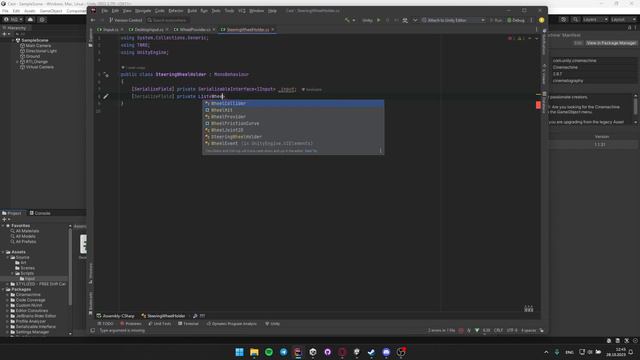Collapse the Assets folder in Project panel
Image resolution: width=640 pixels, height=360 pixels.
(x=3, y=252)
